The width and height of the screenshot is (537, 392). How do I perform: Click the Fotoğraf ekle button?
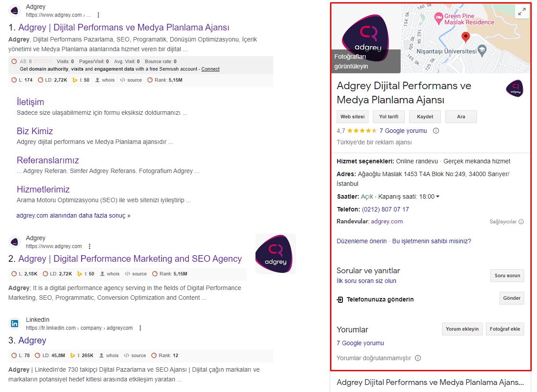505,329
